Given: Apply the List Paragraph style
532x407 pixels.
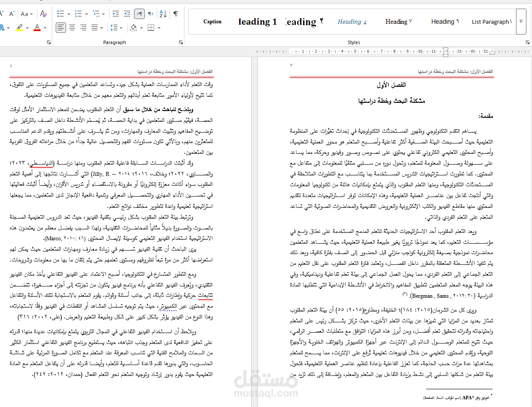Looking at the screenshot, I should tap(491, 22).
